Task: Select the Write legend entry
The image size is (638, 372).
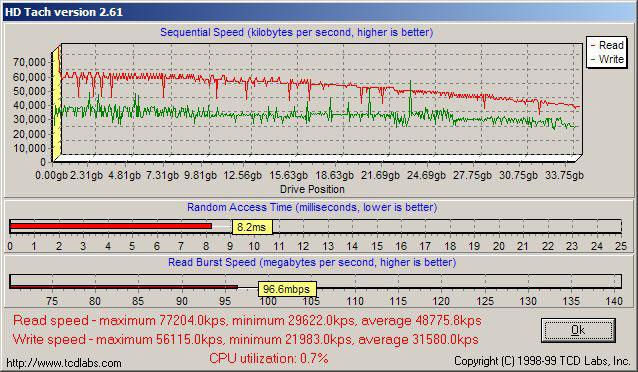Action: coord(607,59)
